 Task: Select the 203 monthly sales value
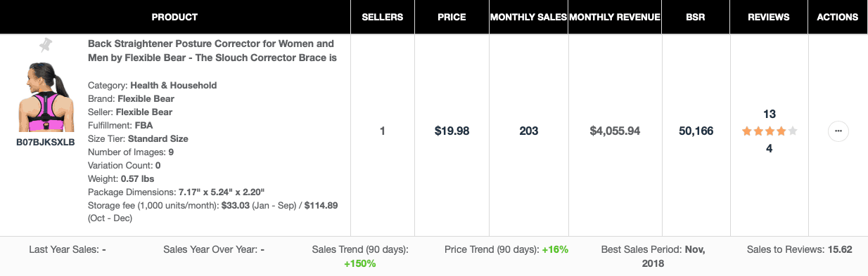528,131
